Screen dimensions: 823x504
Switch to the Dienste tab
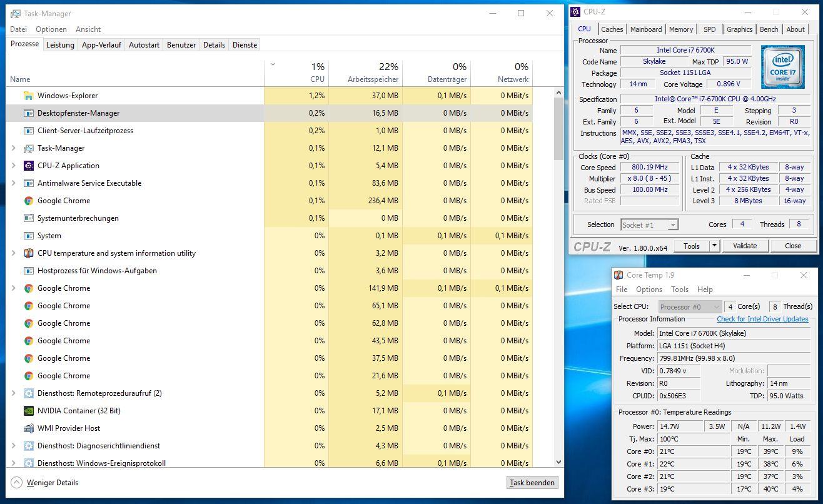tap(245, 45)
